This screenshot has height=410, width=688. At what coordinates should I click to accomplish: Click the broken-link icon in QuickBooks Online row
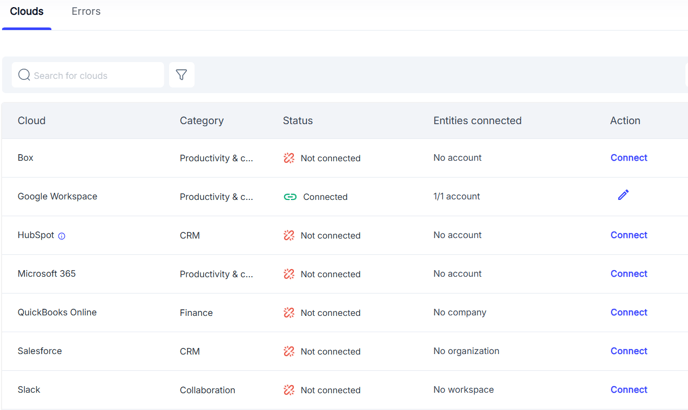[x=289, y=313]
